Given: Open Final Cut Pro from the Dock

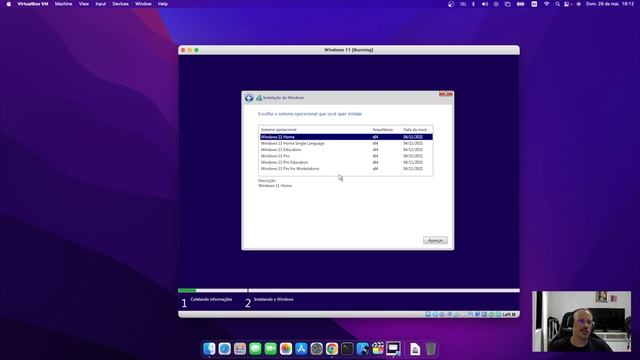Looking at the screenshot, I should click(x=378, y=349).
